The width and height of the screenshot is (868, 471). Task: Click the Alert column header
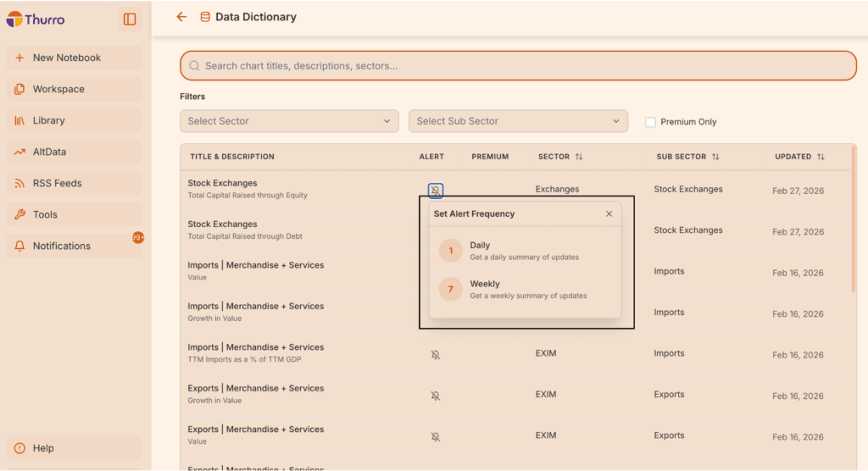[431, 157]
